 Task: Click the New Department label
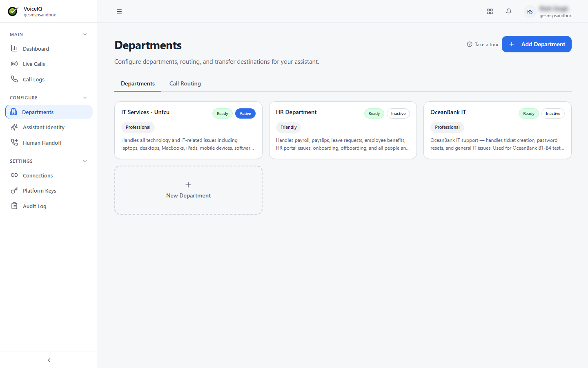(x=188, y=195)
